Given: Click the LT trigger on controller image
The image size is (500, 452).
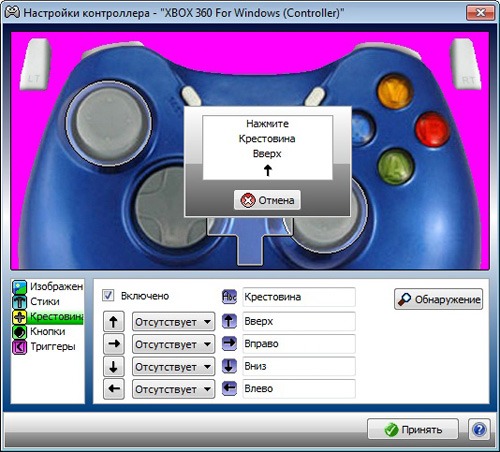Looking at the screenshot, I should point(36,65).
